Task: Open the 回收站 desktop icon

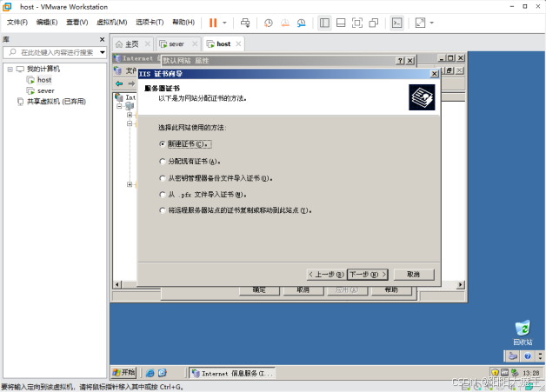Action: coord(523,333)
